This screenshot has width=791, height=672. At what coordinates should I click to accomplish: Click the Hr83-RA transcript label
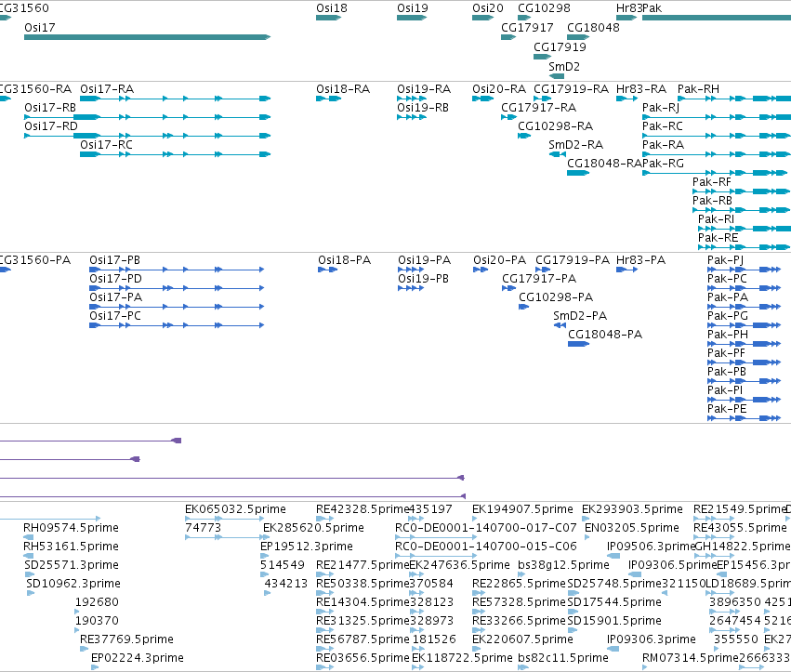(641, 89)
